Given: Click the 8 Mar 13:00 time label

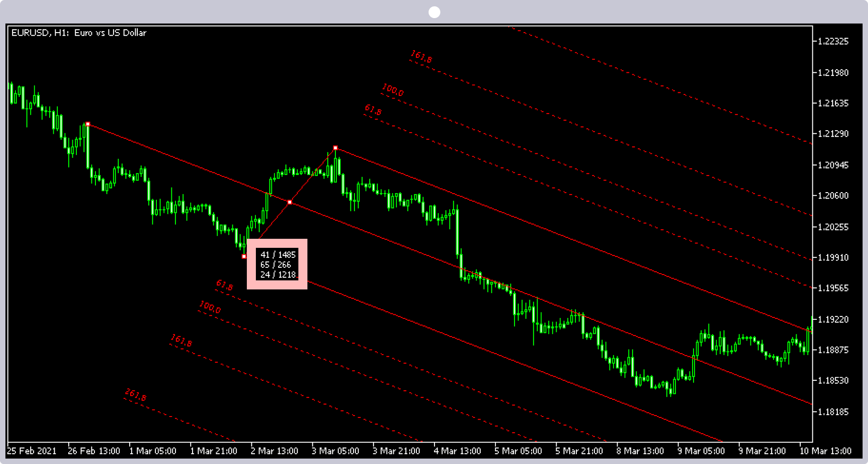Looking at the screenshot, I should (x=640, y=451).
